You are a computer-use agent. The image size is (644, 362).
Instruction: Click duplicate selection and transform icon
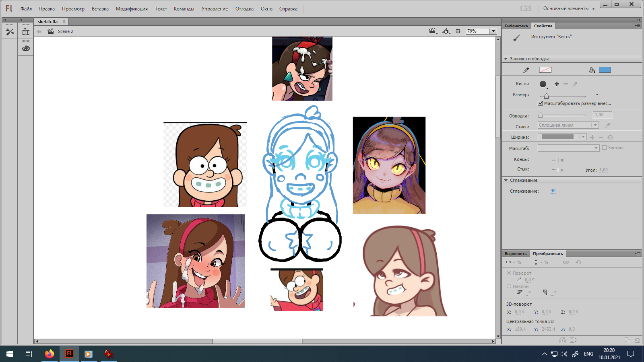point(627,340)
